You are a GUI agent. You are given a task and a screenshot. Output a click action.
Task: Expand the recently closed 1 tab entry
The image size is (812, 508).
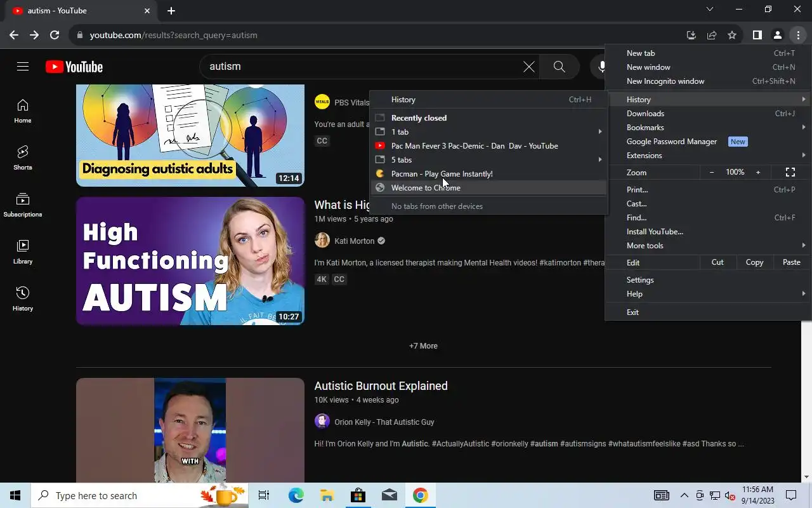point(488,131)
